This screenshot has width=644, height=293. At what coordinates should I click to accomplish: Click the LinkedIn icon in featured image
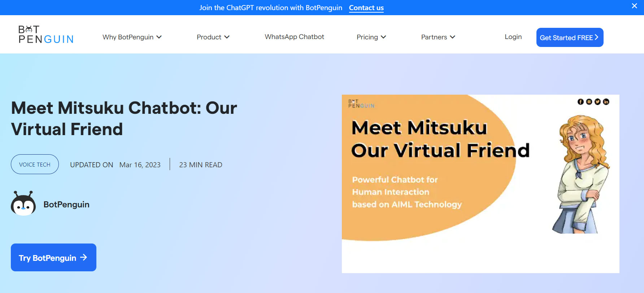click(x=606, y=102)
